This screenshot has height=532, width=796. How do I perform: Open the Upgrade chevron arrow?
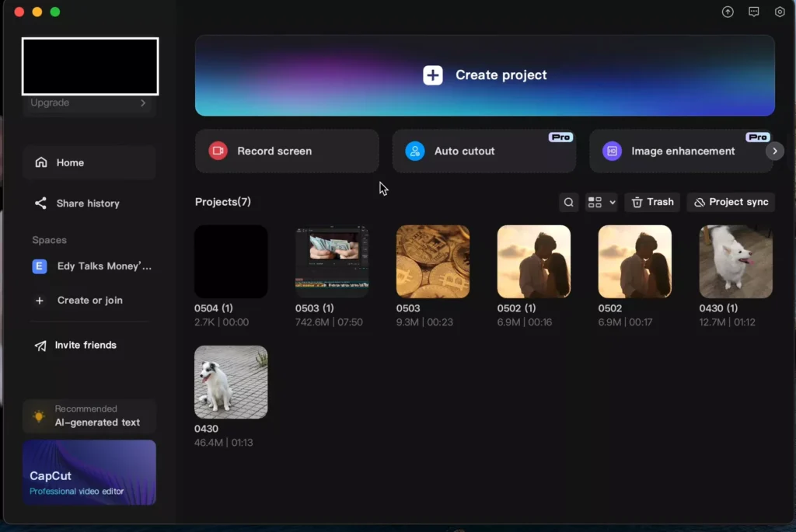(x=143, y=103)
